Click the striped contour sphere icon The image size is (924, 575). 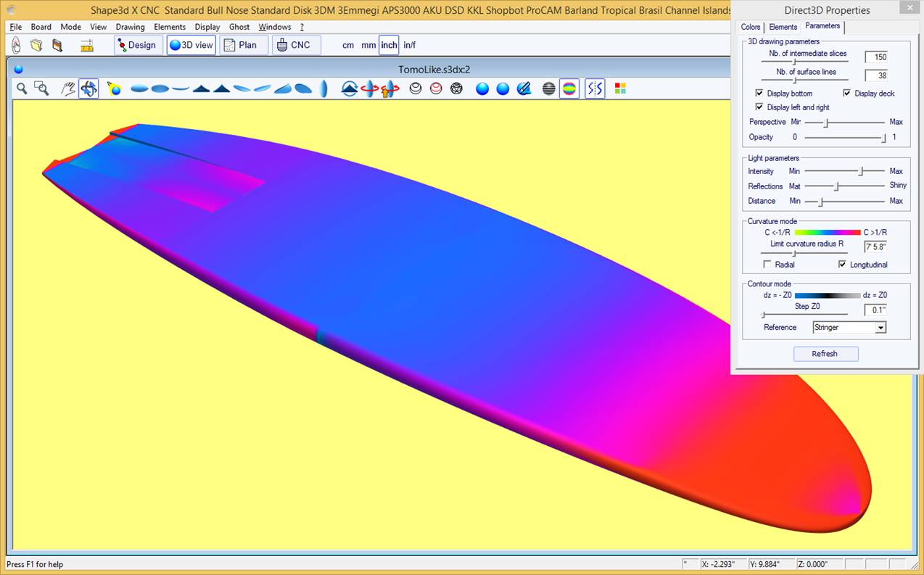[549, 88]
